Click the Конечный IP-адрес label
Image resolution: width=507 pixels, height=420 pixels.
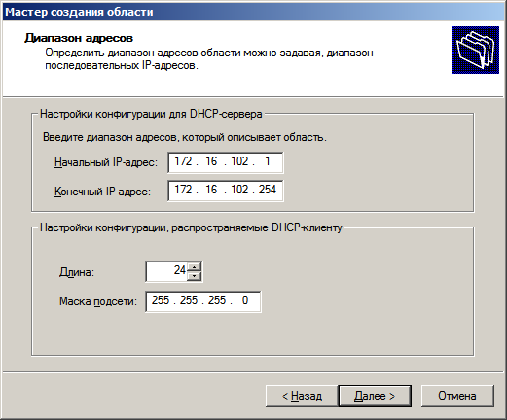click(102, 192)
